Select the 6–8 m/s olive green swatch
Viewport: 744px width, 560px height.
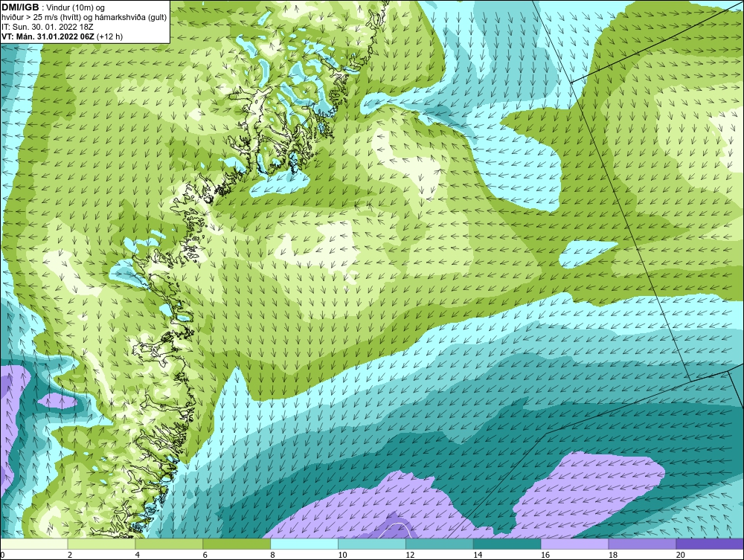[237, 544]
